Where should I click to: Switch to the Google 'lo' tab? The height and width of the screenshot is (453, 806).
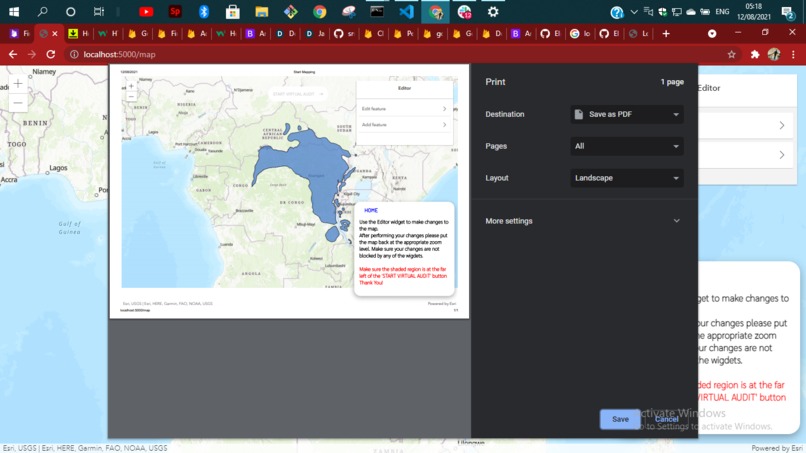pyautogui.click(x=580, y=33)
